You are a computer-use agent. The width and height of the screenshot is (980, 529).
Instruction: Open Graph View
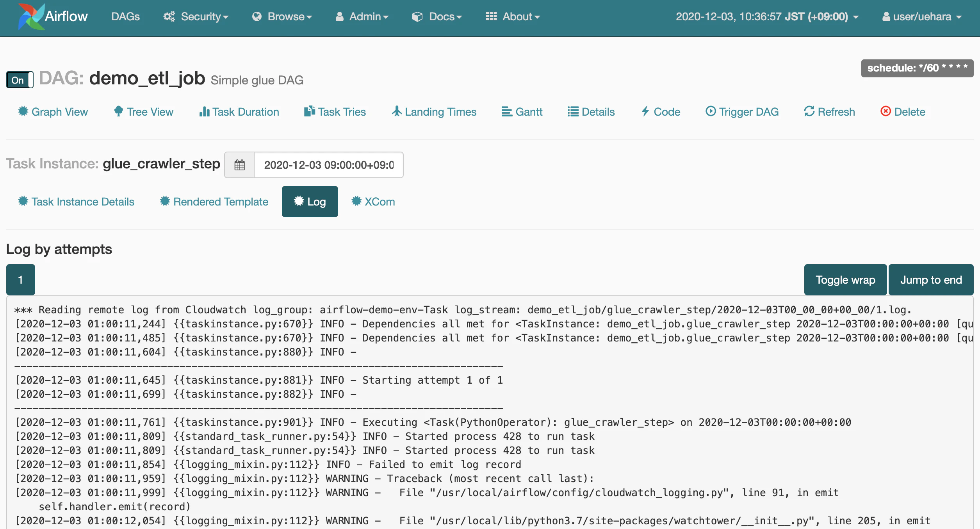[53, 112]
